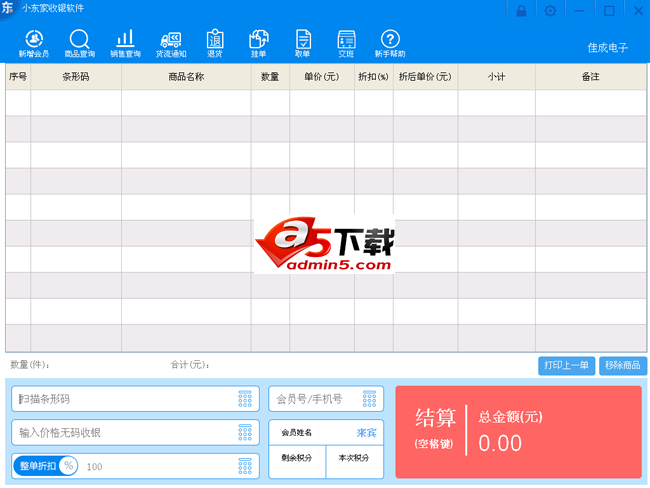Open keypad icon in barcode scan field
The width and height of the screenshot is (650, 488).
coord(245,399)
